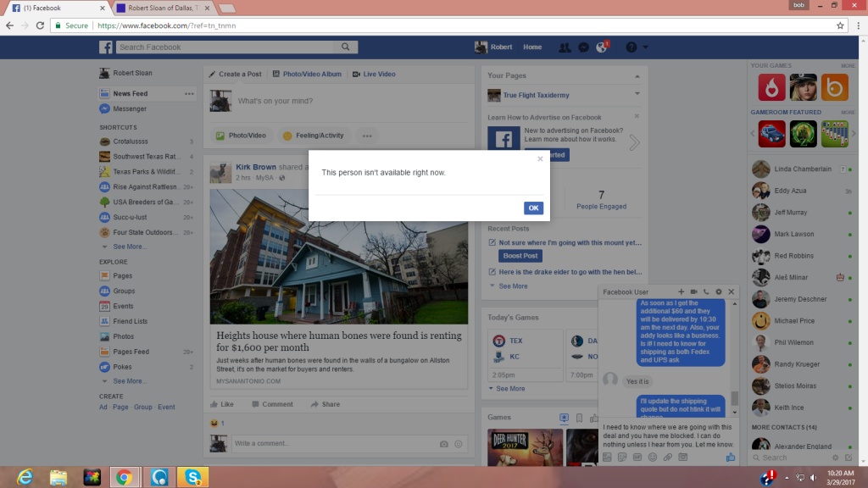Open Quick Help question mark icon
The height and width of the screenshot is (488, 868).
pyautogui.click(x=631, y=47)
